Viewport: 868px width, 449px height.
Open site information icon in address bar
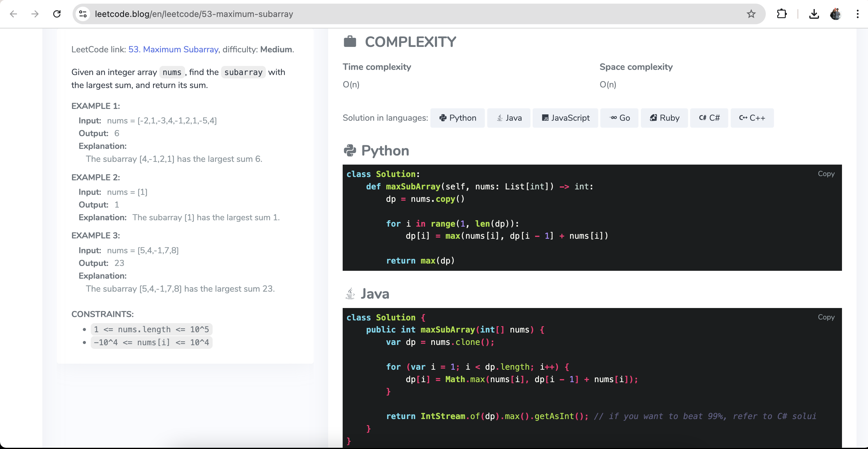click(83, 14)
